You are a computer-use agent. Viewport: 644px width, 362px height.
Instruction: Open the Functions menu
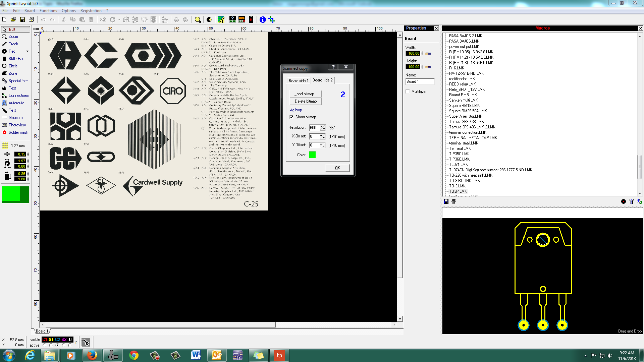(48, 11)
